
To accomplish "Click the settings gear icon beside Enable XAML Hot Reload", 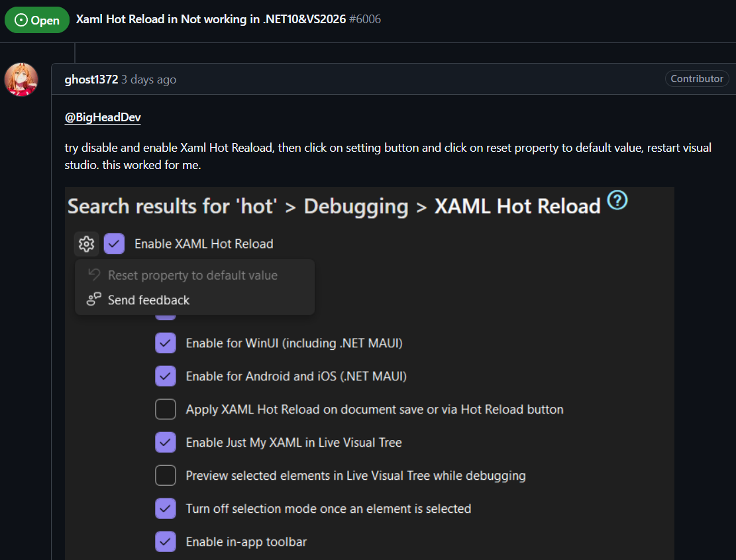I will [86, 244].
